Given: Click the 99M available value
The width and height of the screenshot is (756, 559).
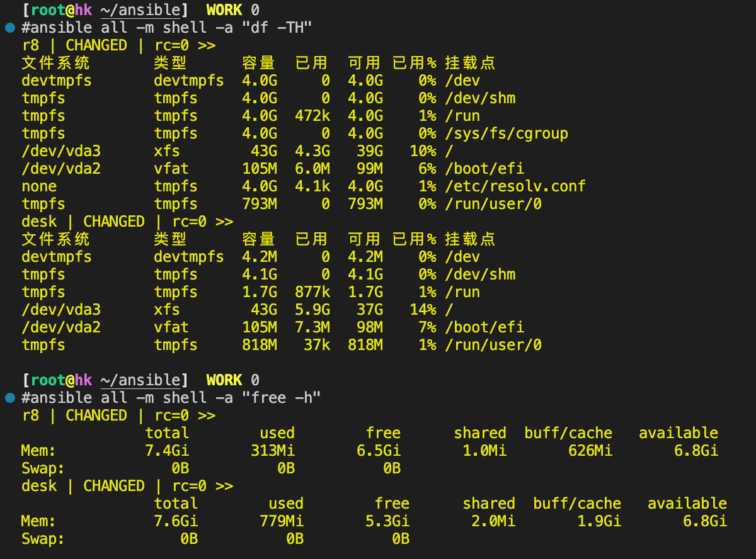Looking at the screenshot, I should (x=370, y=169).
